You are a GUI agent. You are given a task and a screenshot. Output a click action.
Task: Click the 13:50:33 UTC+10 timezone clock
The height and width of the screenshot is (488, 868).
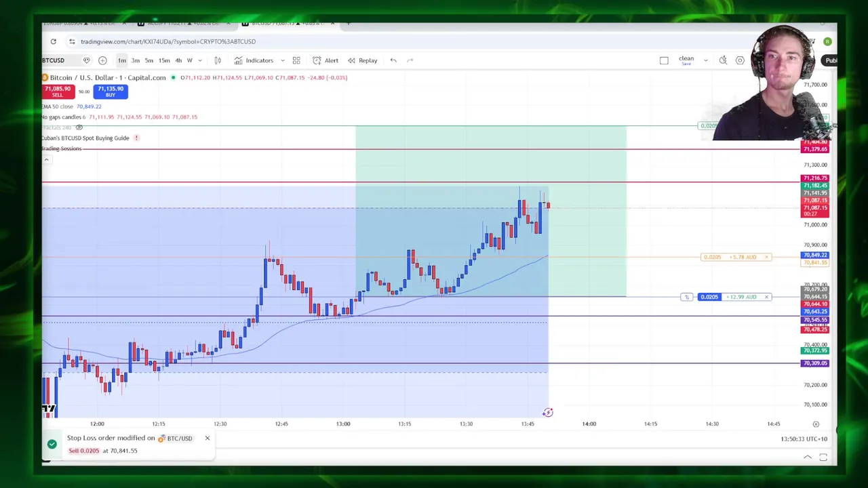(x=804, y=439)
